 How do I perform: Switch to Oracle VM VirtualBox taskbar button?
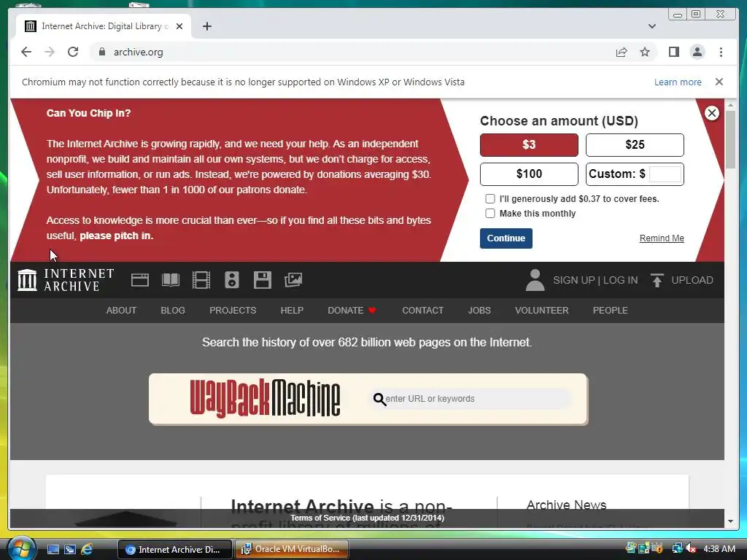pyautogui.click(x=292, y=549)
